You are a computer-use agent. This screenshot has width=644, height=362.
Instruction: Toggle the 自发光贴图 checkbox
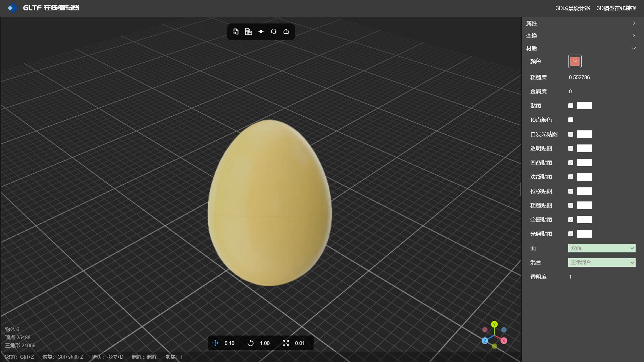(571, 134)
